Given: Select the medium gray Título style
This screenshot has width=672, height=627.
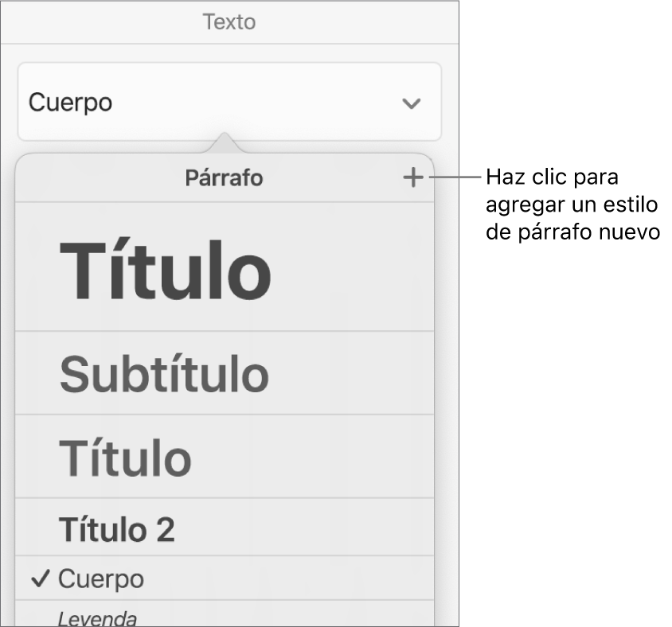Looking at the screenshot, I should tap(125, 458).
